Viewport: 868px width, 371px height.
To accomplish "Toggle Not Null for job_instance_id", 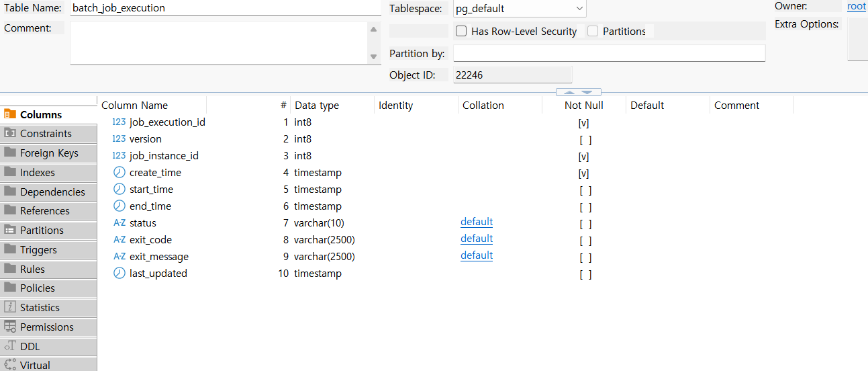I will [584, 157].
